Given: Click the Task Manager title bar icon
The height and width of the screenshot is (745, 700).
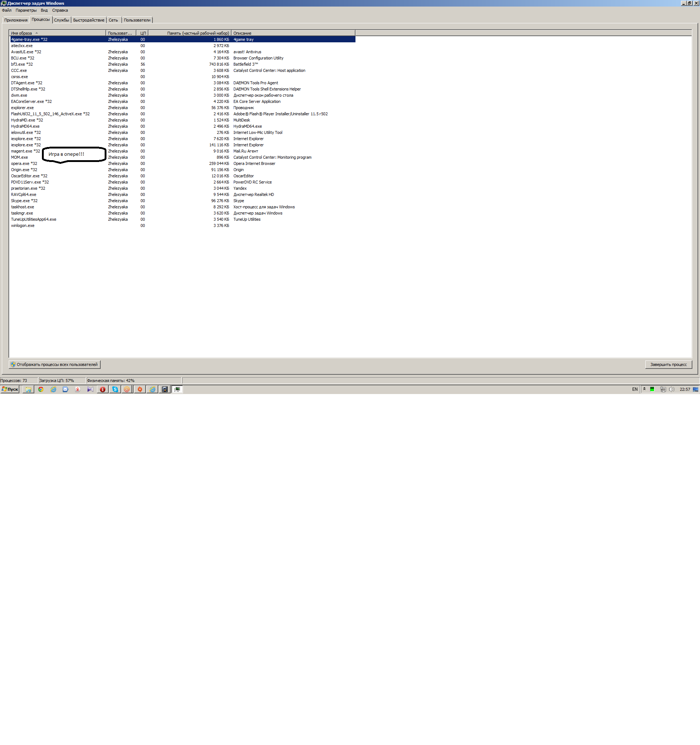Looking at the screenshot, I should click(x=3, y=3).
